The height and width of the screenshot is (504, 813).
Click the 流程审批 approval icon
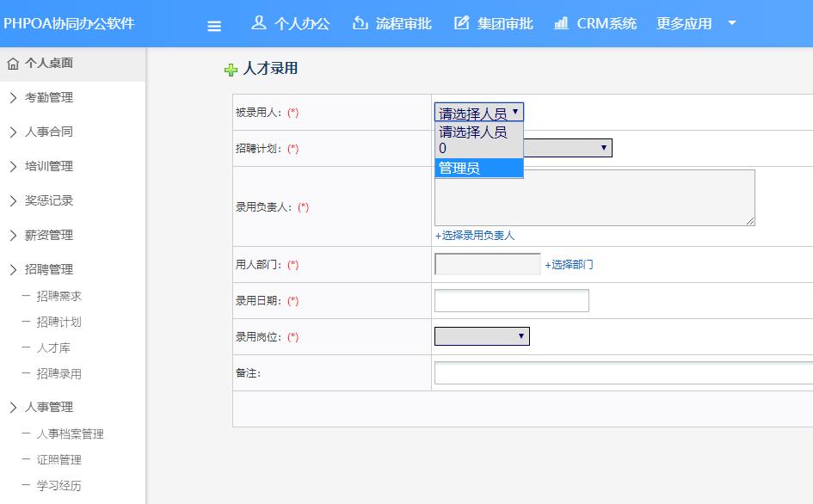click(360, 23)
